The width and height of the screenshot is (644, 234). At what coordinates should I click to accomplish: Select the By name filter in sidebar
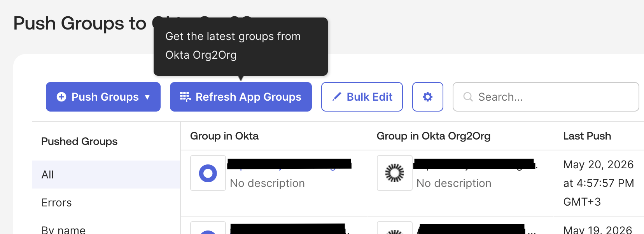click(63, 230)
